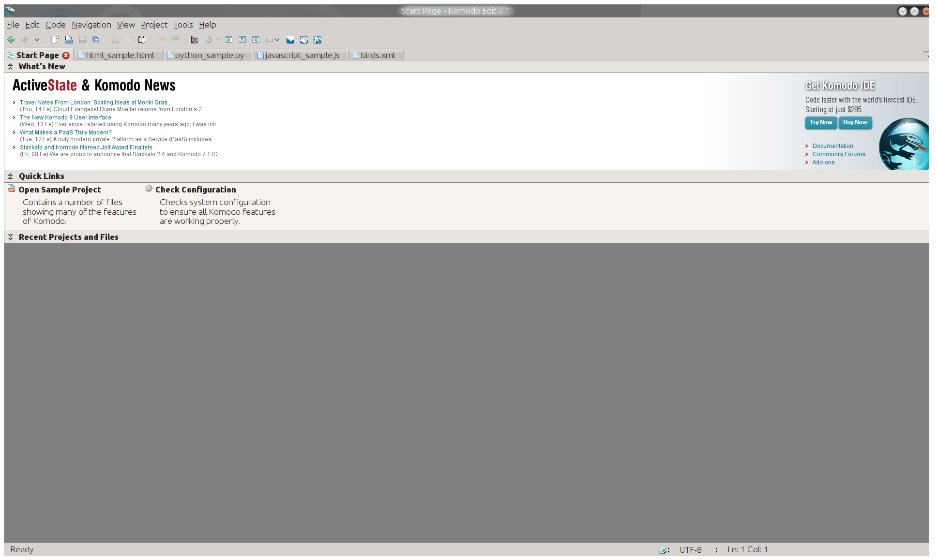Toggle the left pane visibility icon
The height and width of the screenshot is (560, 937).
[228, 40]
